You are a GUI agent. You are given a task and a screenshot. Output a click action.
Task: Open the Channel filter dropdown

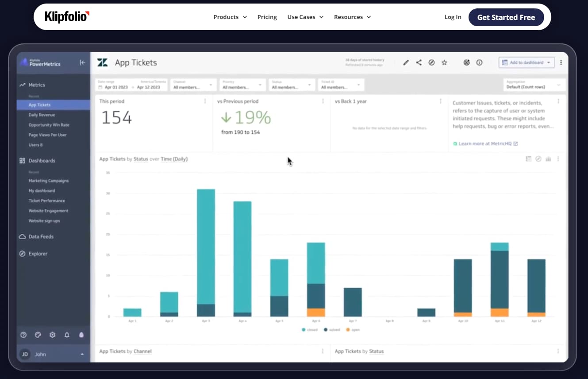pos(193,85)
